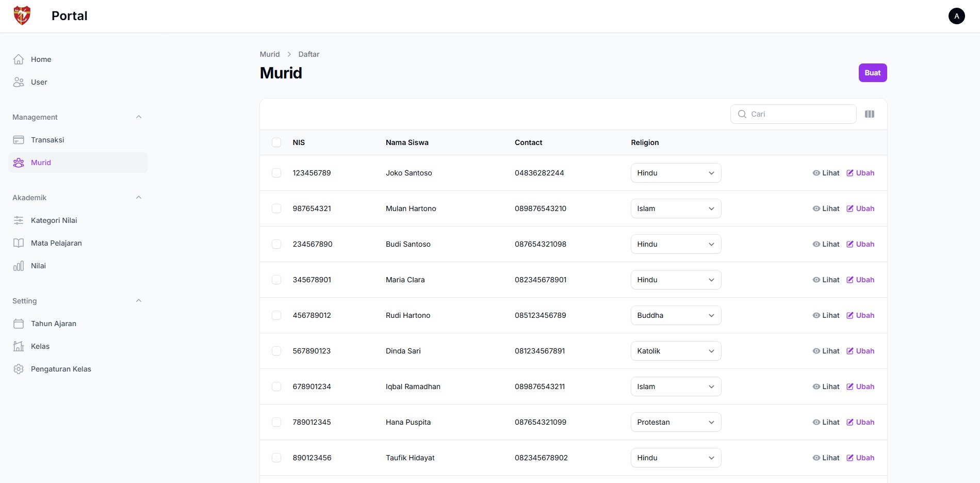Click the Home icon in sidebar

(19, 59)
